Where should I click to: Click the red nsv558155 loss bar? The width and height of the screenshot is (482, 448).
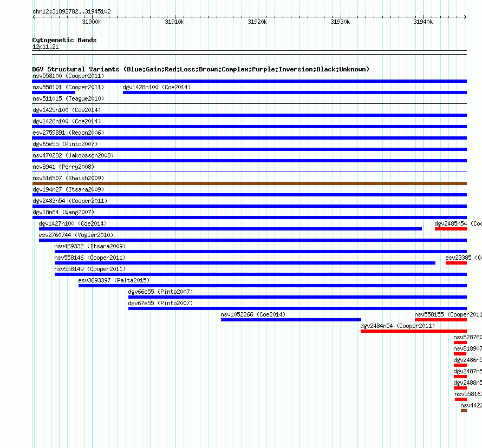pos(441,320)
